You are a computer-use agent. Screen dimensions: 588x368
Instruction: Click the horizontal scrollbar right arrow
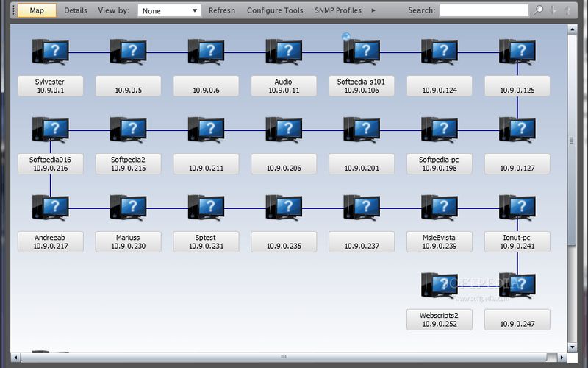[x=562, y=357]
